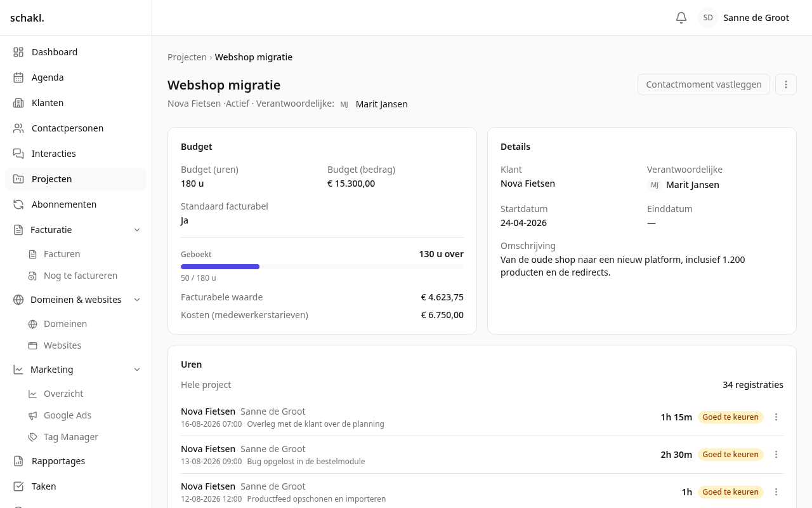Viewport: 812px width, 508px height.
Task: Click Goed te keuren badge for 1h 15m
Action: (731, 417)
